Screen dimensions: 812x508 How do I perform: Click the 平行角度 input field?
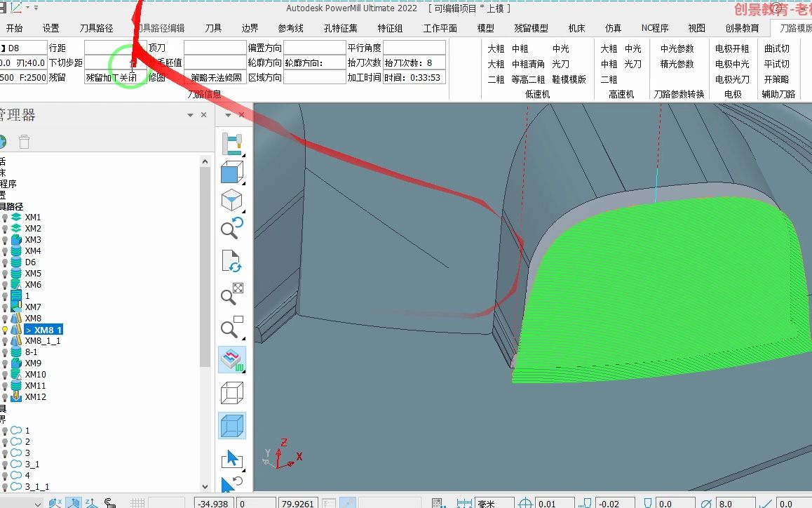[x=414, y=48]
